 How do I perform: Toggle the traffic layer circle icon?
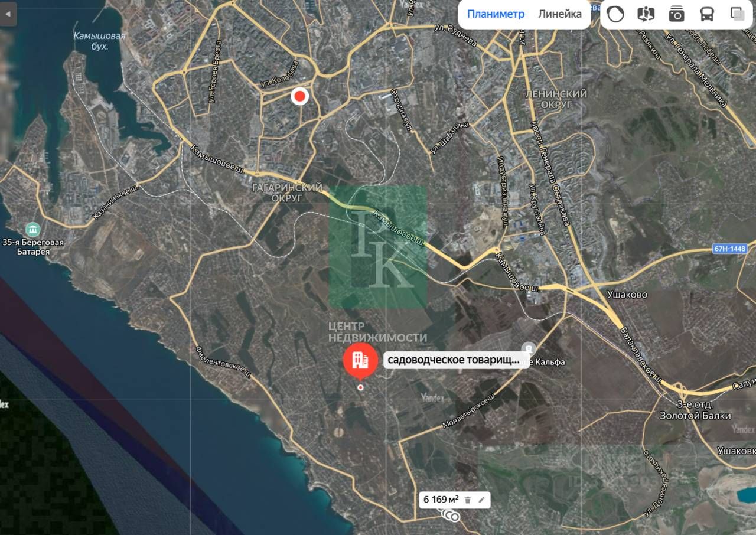tap(615, 14)
